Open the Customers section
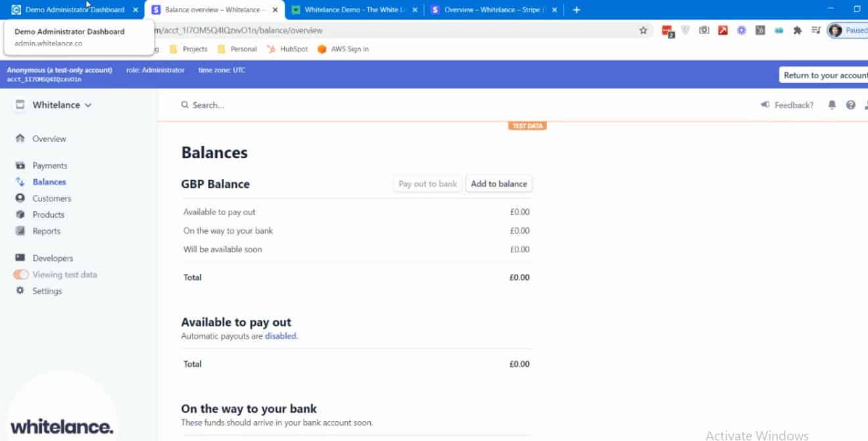 [x=52, y=199]
